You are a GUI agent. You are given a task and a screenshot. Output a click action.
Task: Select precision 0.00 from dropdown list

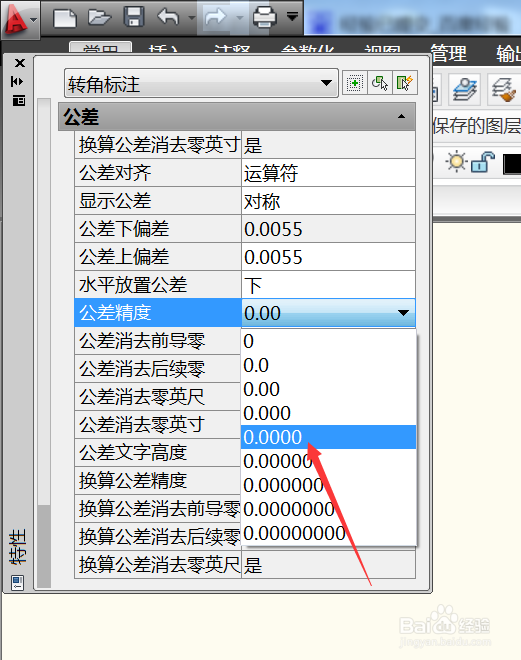pos(329,389)
